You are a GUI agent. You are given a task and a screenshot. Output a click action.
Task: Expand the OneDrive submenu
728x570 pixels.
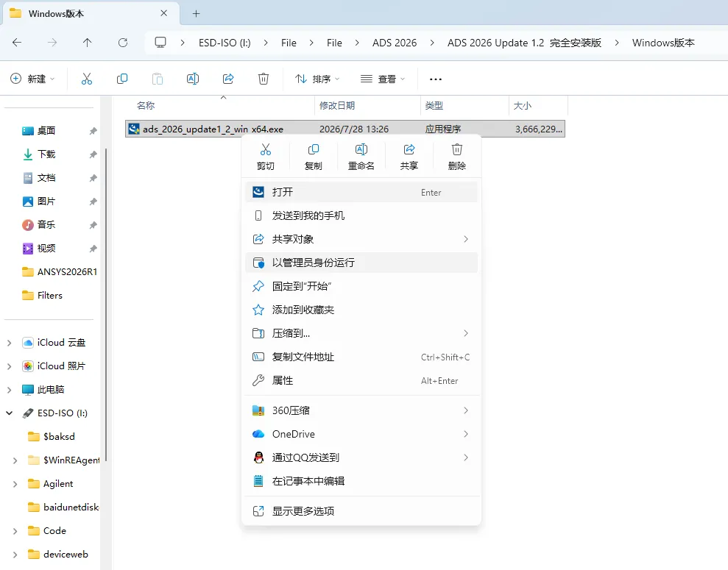pyautogui.click(x=361, y=434)
